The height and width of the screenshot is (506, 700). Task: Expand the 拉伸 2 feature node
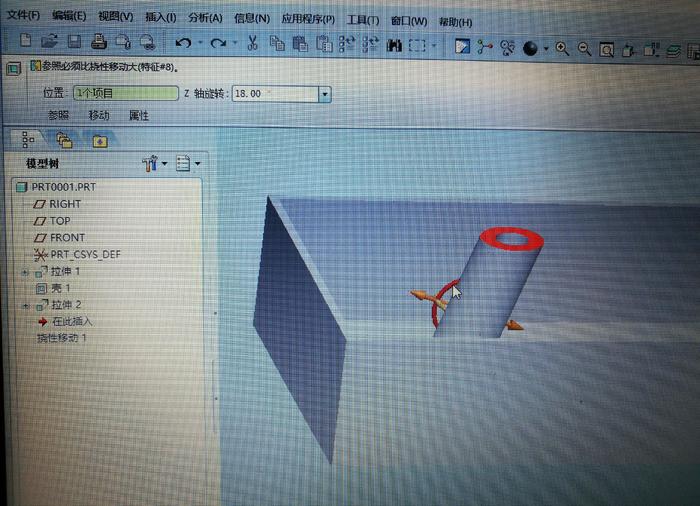click(x=26, y=306)
